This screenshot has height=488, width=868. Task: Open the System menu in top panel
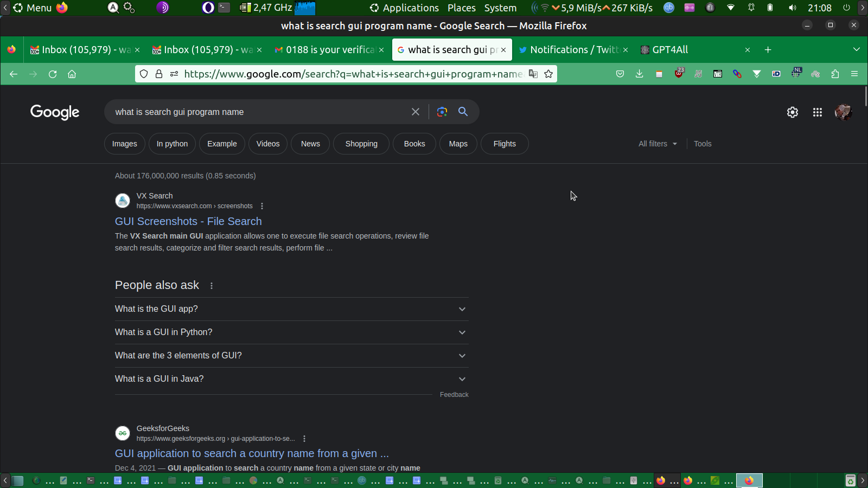(x=500, y=8)
